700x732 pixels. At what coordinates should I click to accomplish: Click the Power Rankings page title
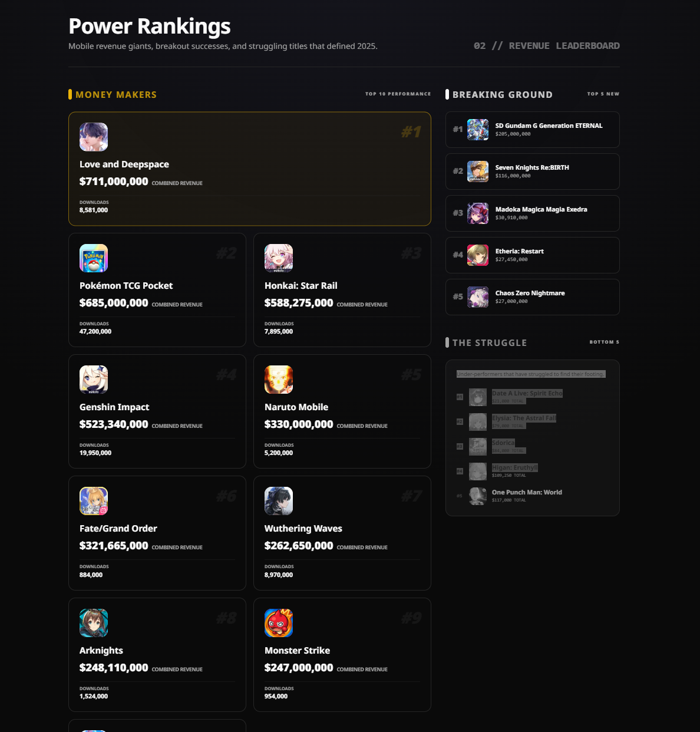click(150, 27)
